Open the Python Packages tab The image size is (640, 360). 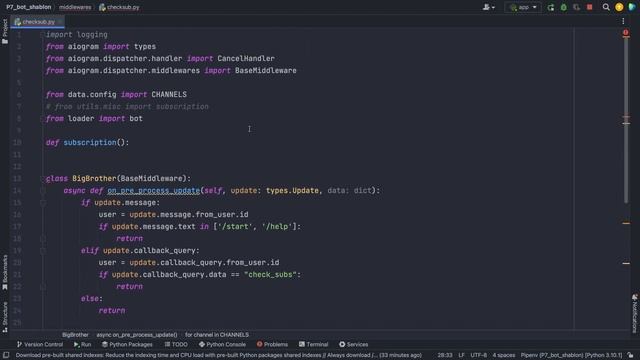(x=127, y=344)
